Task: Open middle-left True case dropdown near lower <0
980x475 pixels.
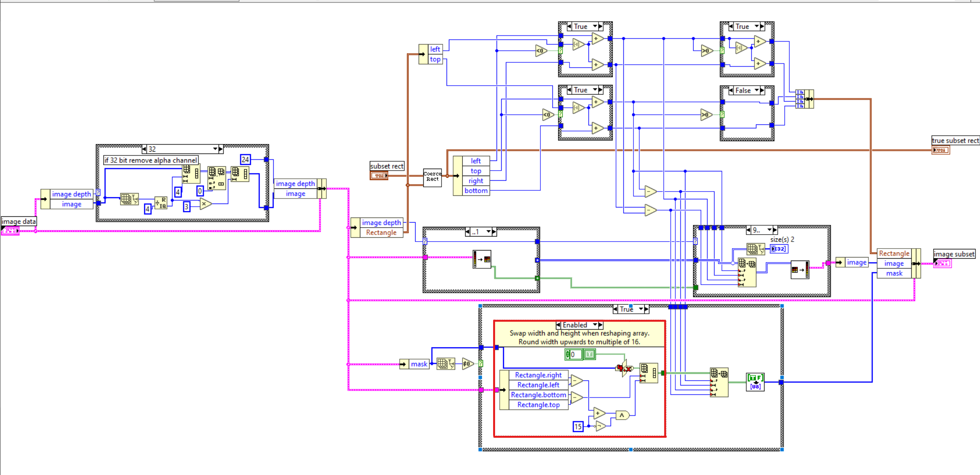Action: 595,90
